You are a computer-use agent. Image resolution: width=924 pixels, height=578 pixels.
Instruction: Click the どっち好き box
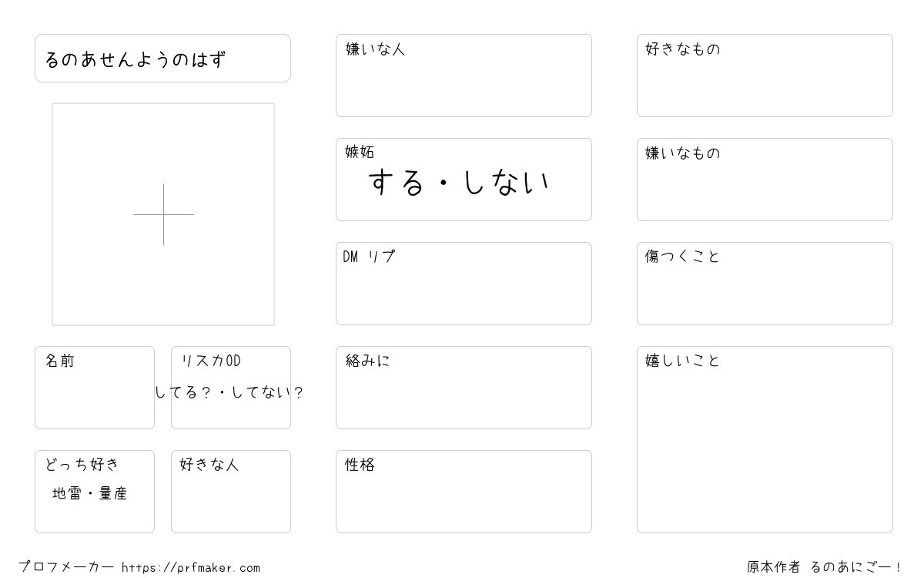95,492
